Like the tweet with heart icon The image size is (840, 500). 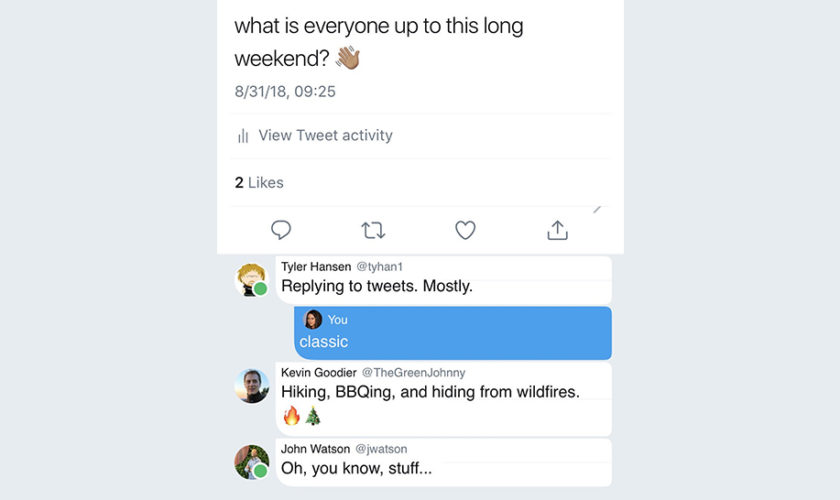(x=465, y=230)
